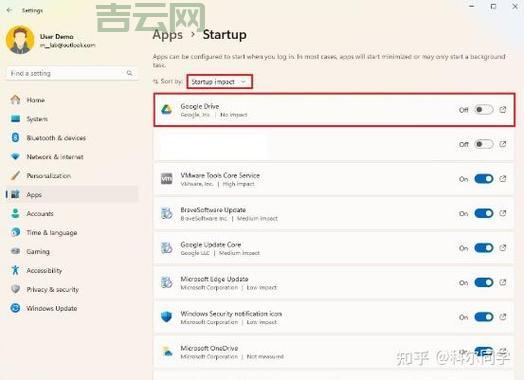Click the User Demo account name
The height and width of the screenshot is (380, 524).
point(56,36)
